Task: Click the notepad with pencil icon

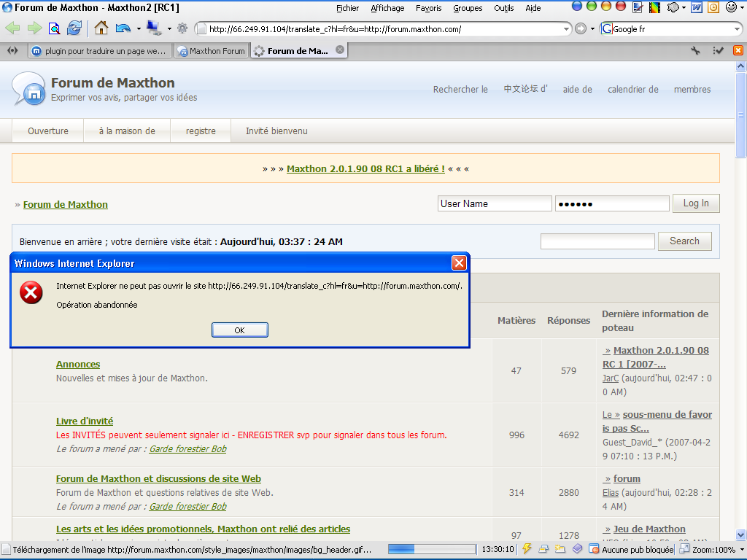Action: (638, 7)
